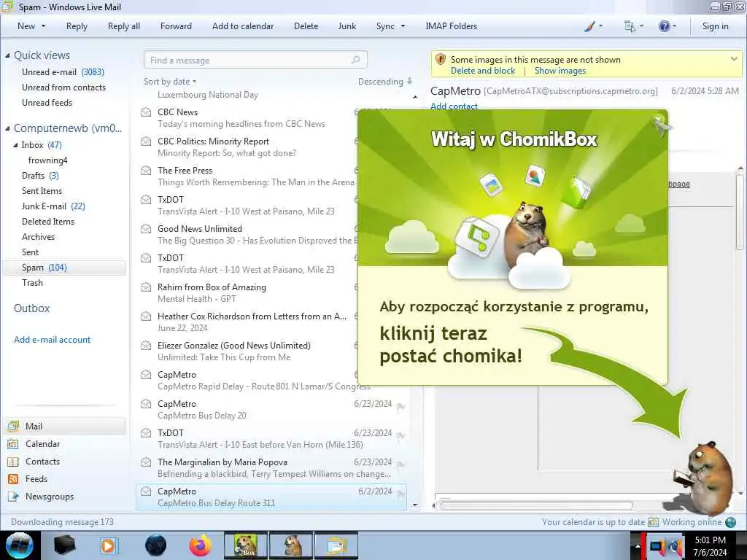Open the blue Help question mark icon
Viewport: 747px width, 560px height.
click(664, 26)
